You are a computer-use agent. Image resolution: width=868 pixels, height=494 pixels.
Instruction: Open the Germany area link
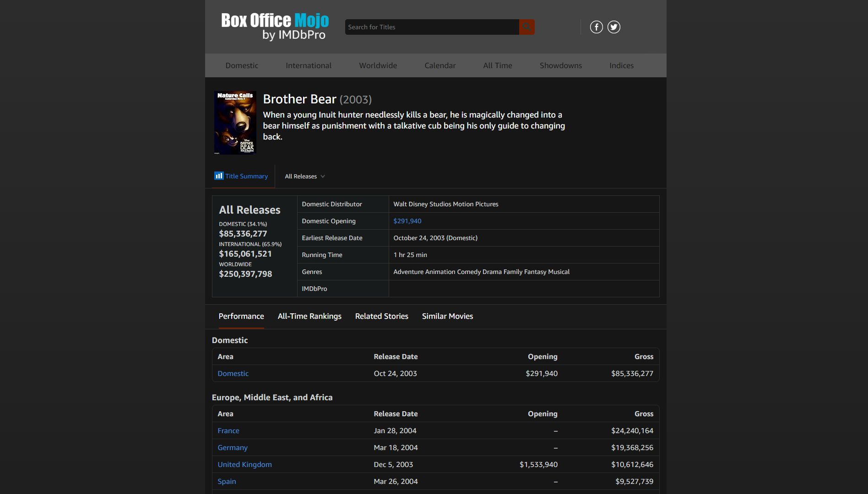click(x=233, y=447)
